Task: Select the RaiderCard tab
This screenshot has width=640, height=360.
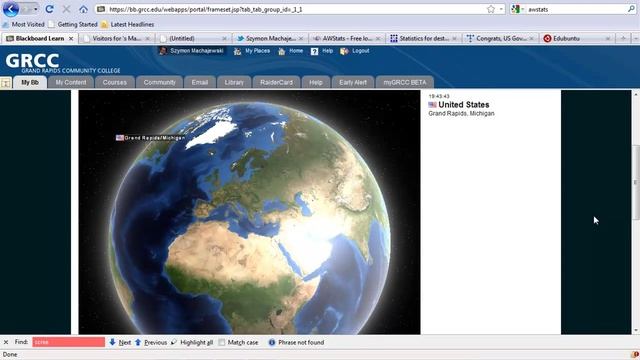Action: pos(276,82)
